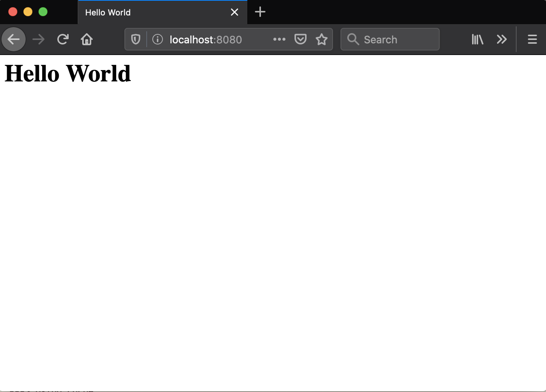Click the yellow minimize traffic light
Screen dimensions: 546x392
coord(28,12)
